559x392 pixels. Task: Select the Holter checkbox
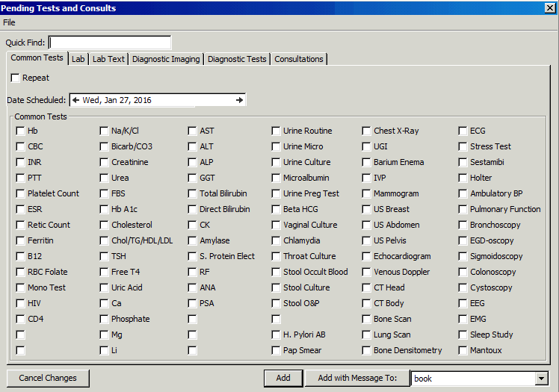point(463,178)
